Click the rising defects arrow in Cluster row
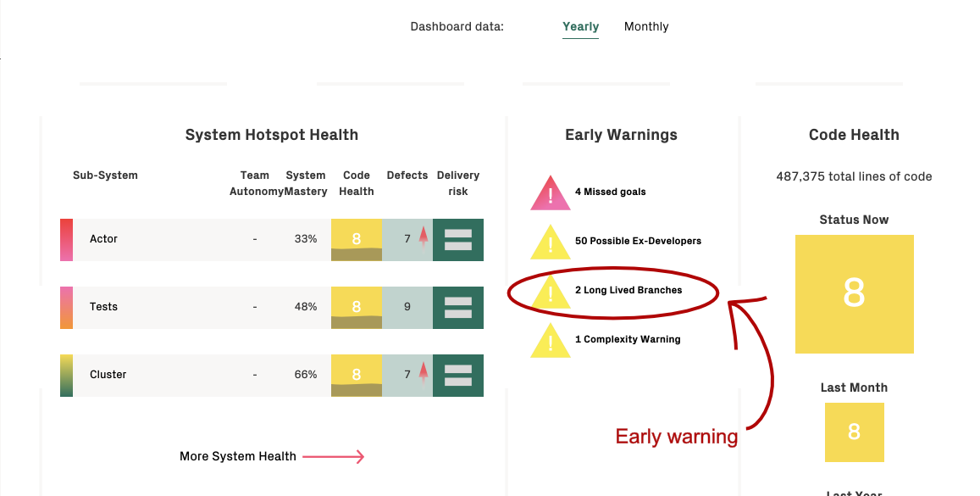 click(x=422, y=373)
